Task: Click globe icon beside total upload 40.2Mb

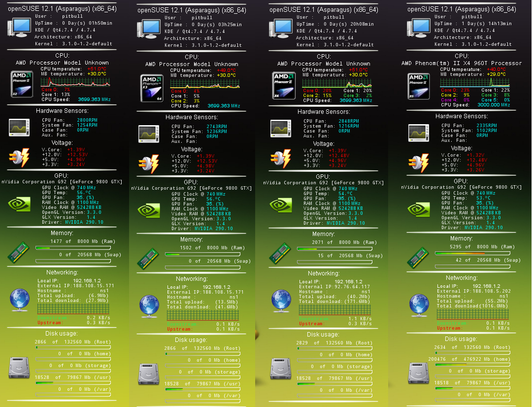Action: [281, 301]
